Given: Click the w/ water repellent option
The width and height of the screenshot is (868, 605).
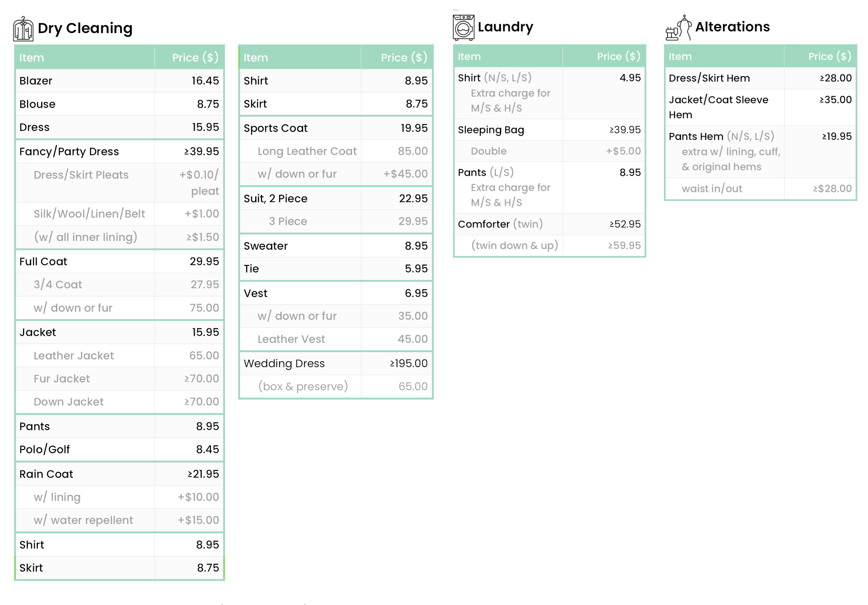Looking at the screenshot, I should (x=83, y=520).
